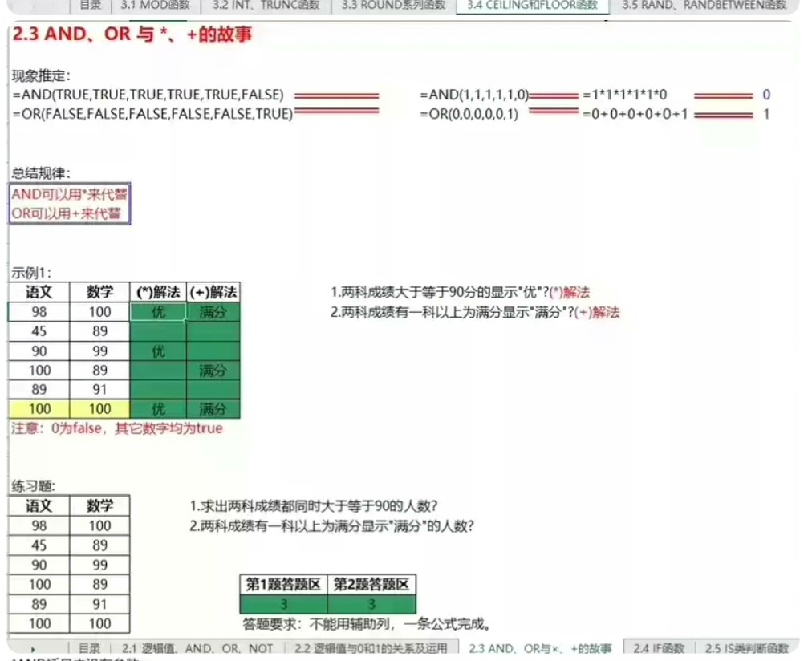The height and width of the screenshot is (661, 812).
Task: Select 语文 header in 示例1 table
Action: click(39, 292)
